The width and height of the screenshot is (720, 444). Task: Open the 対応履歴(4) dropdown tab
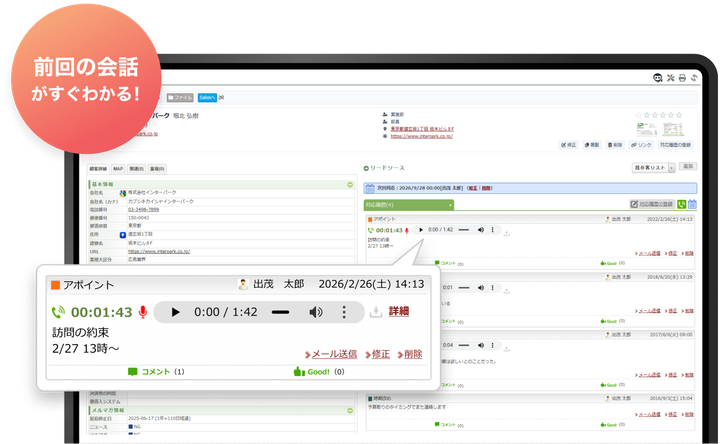(x=409, y=205)
